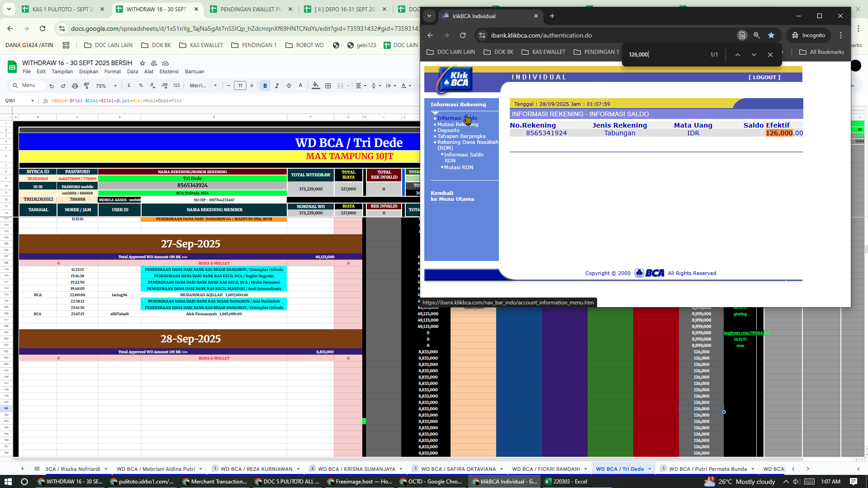Screen dimensions: 868x488
Task: Open the more formats 123 menu
Action: [x=176, y=85]
